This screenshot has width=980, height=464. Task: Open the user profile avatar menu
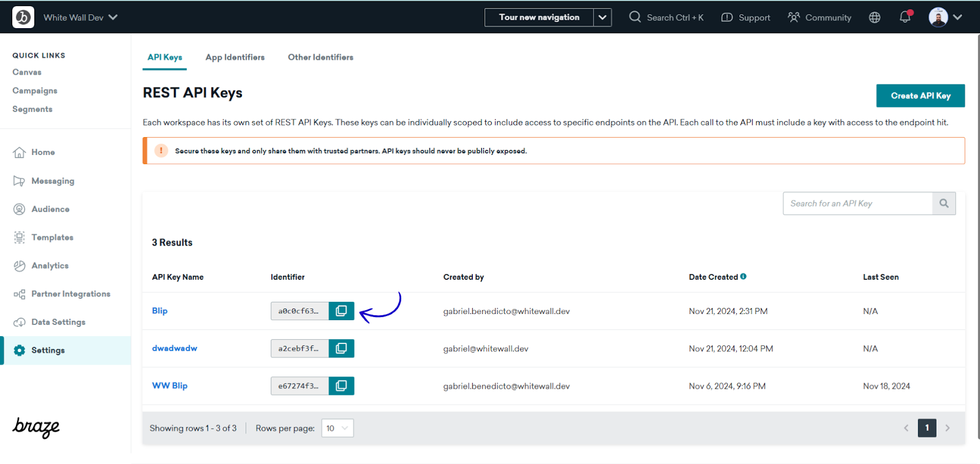[945, 17]
